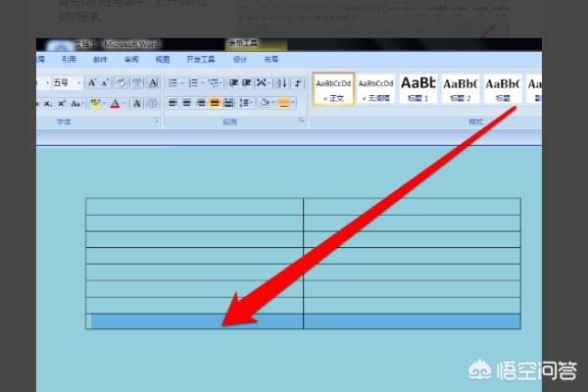Click the Shrink Font icon
The height and width of the screenshot is (392, 588).
(106, 83)
